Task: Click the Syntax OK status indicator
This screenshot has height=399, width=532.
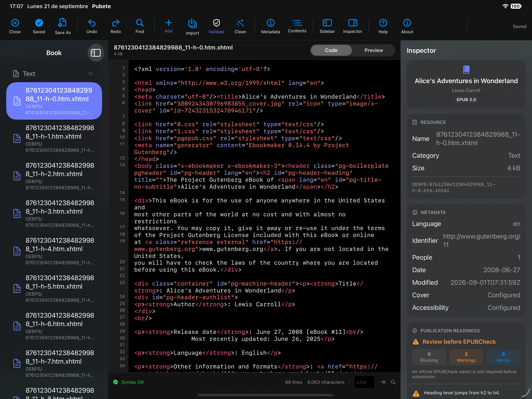Action: [129, 382]
